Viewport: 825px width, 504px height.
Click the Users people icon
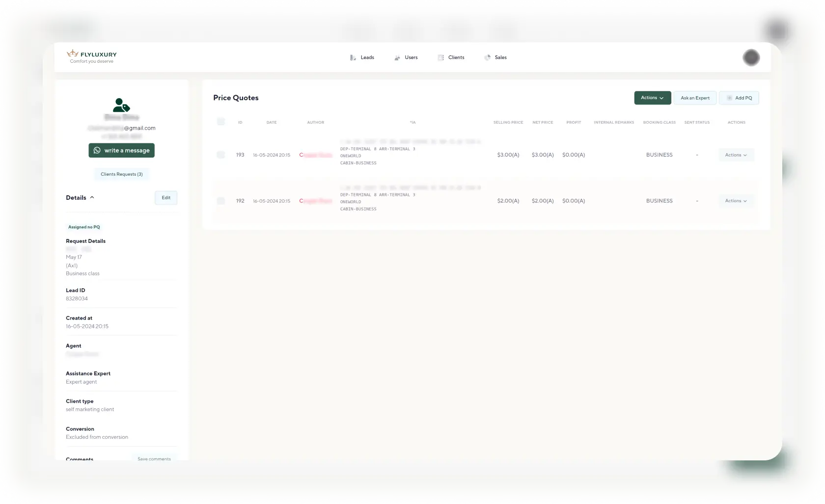point(397,57)
